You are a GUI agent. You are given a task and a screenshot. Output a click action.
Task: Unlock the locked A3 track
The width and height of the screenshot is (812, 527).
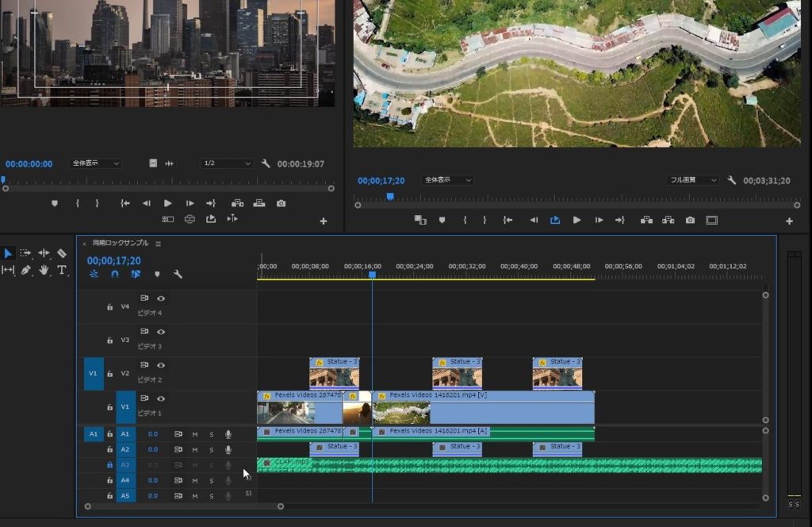click(109, 465)
